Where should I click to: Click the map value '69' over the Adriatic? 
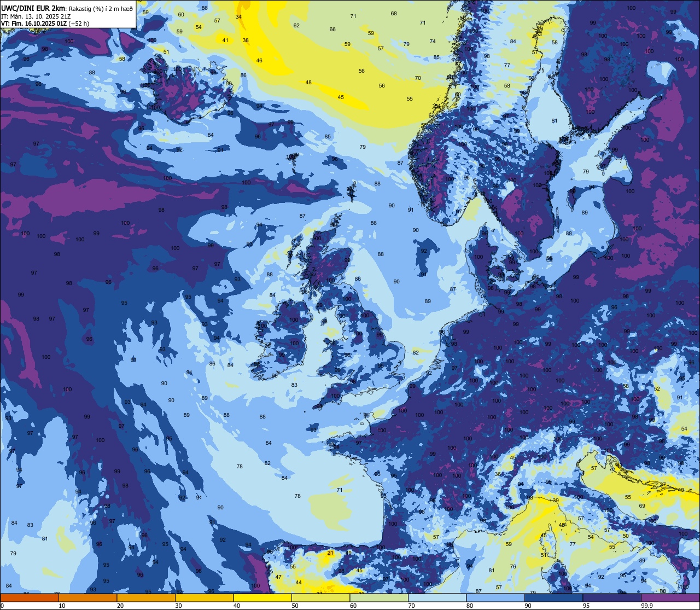click(642, 506)
